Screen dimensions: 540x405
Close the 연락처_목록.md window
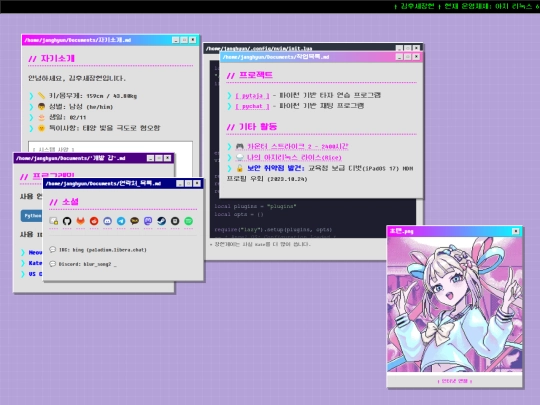[x=197, y=184]
